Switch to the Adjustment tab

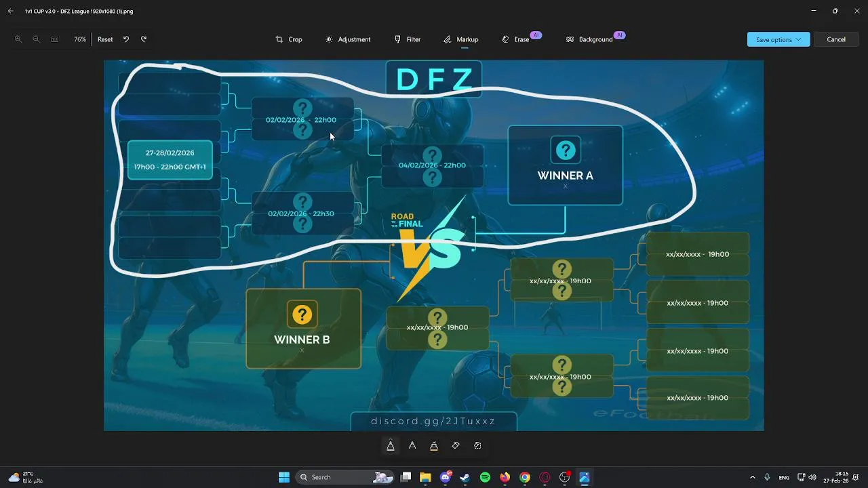coord(348,39)
